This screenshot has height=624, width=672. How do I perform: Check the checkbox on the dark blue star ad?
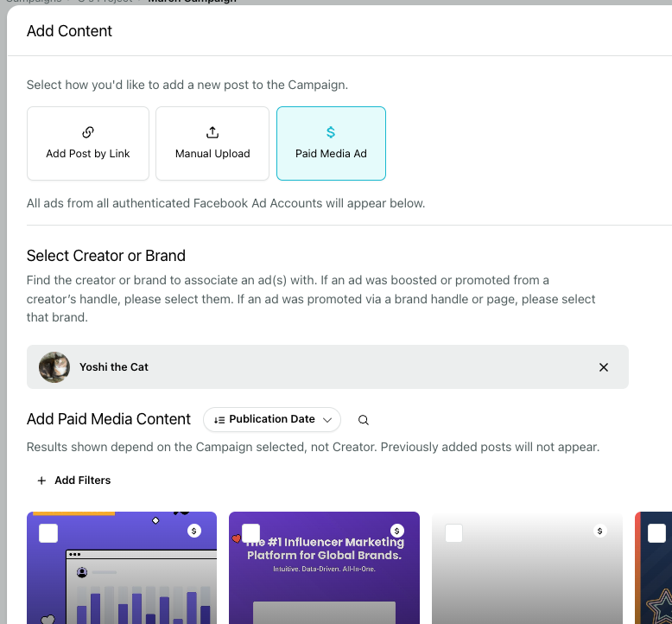tap(656, 533)
